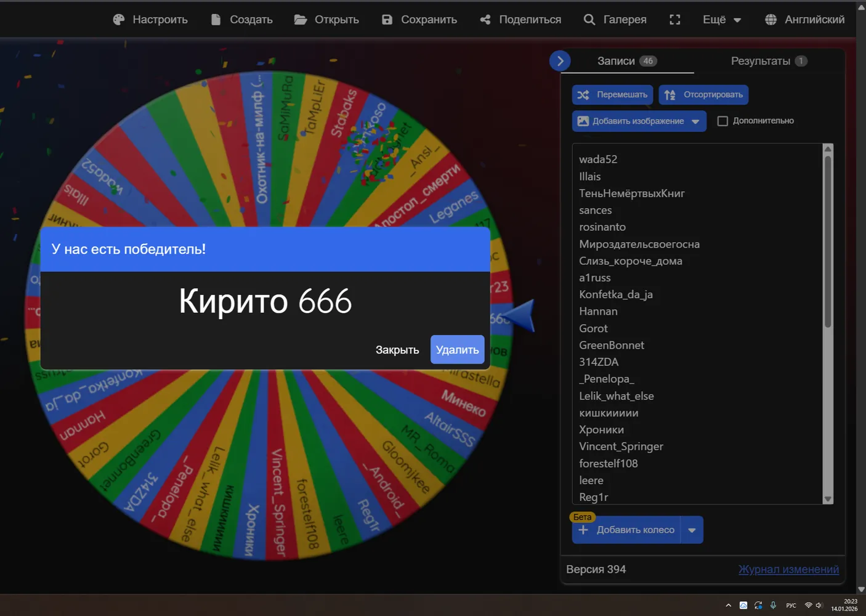Open the cloud app tray icon
Viewport: 866px width, 616px height.
click(x=743, y=606)
